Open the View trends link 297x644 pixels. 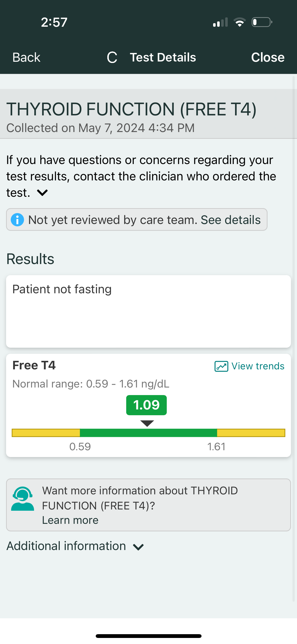coord(258,366)
